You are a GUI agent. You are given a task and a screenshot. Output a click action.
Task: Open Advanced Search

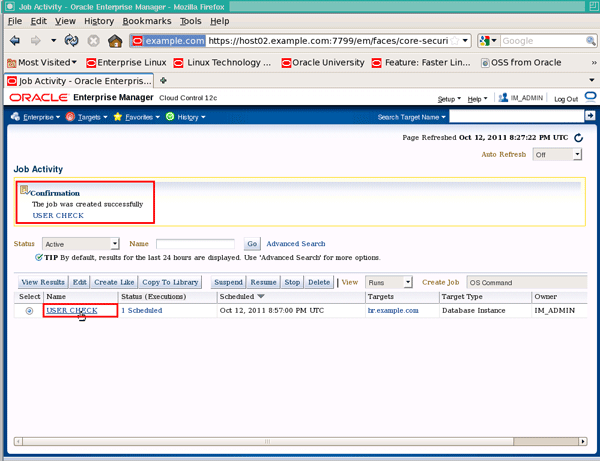(296, 244)
